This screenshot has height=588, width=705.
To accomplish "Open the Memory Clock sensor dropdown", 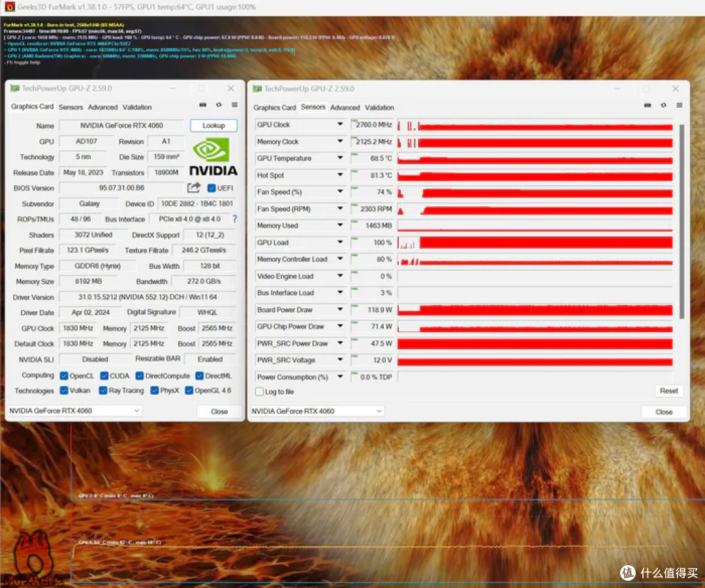I will [340, 141].
